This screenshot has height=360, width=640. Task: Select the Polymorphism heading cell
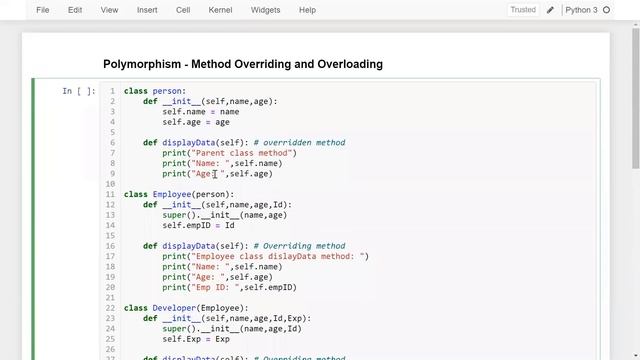(243, 64)
